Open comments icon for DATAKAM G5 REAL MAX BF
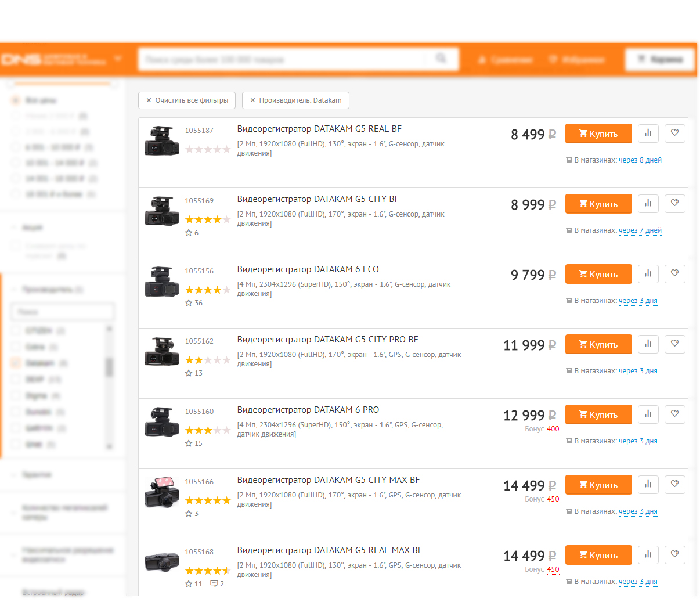 click(214, 583)
